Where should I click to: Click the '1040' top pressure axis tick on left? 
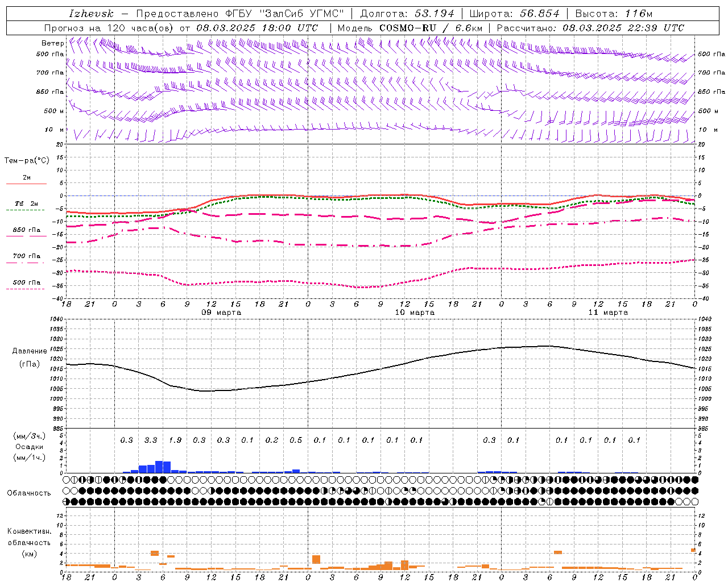[x=56, y=319]
